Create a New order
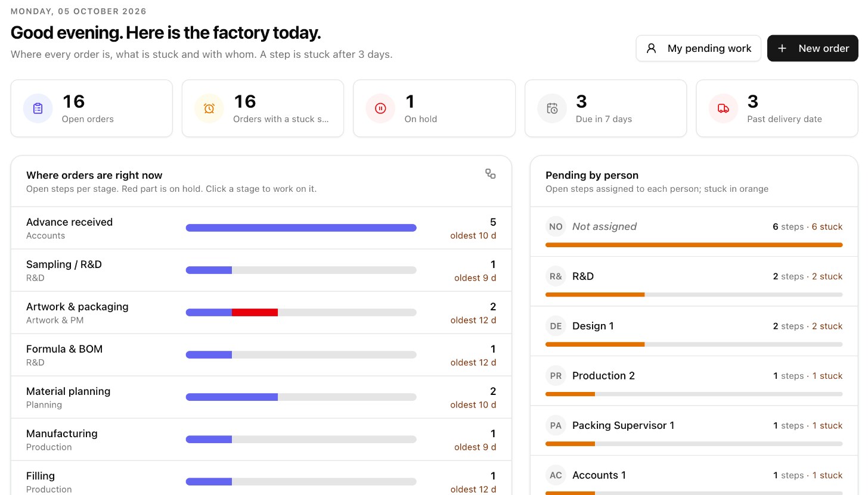This screenshot has height=495, width=868. pyautogui.click(x=813, y=48)
